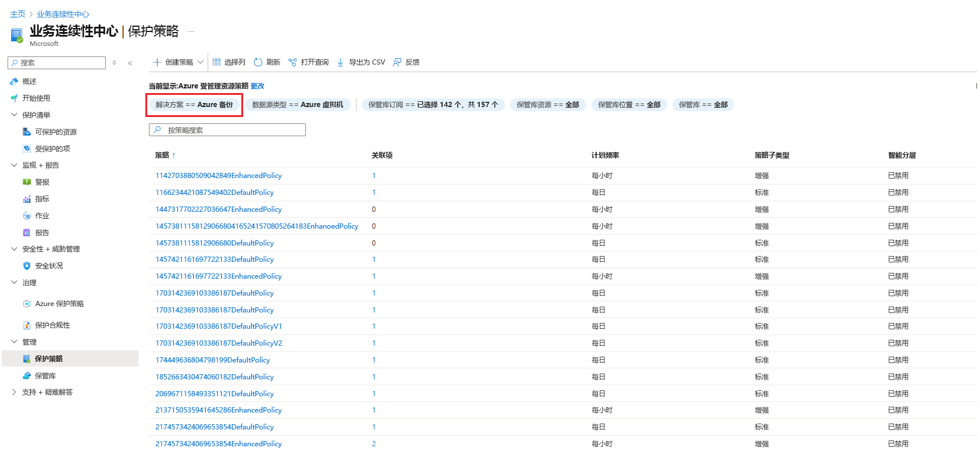The height and width of the screenshot is (462, 980).
Task: Expand the 支持 + 疑难解答 section
Action: pyautogui.click(x=14, y=392)
